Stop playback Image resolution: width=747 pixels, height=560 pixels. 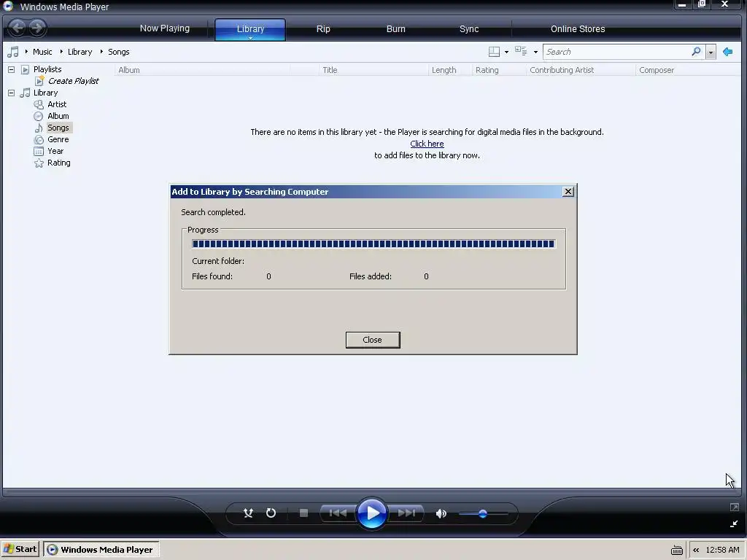coord(303,513)
